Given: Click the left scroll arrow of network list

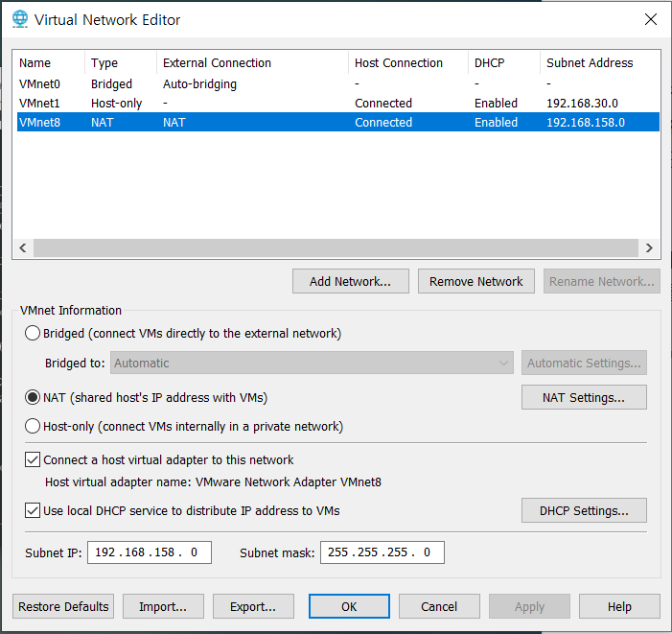Looking at the screenshot, I should (x=23, y=247).
